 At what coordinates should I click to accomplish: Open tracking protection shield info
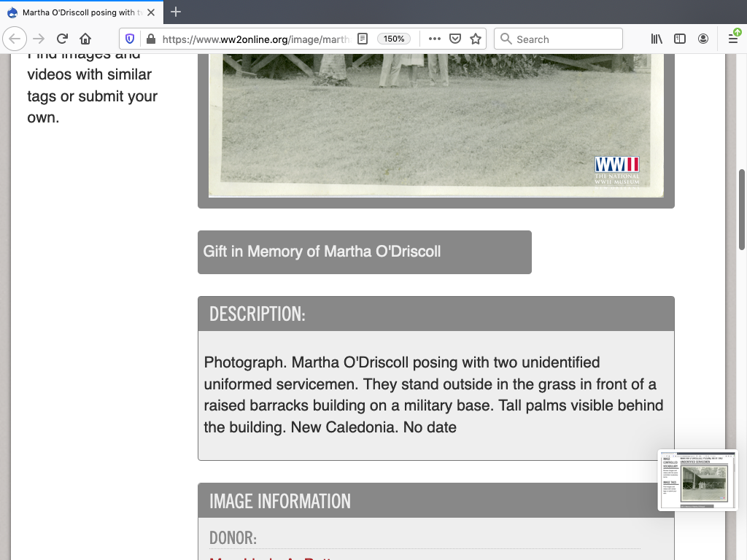130,39
